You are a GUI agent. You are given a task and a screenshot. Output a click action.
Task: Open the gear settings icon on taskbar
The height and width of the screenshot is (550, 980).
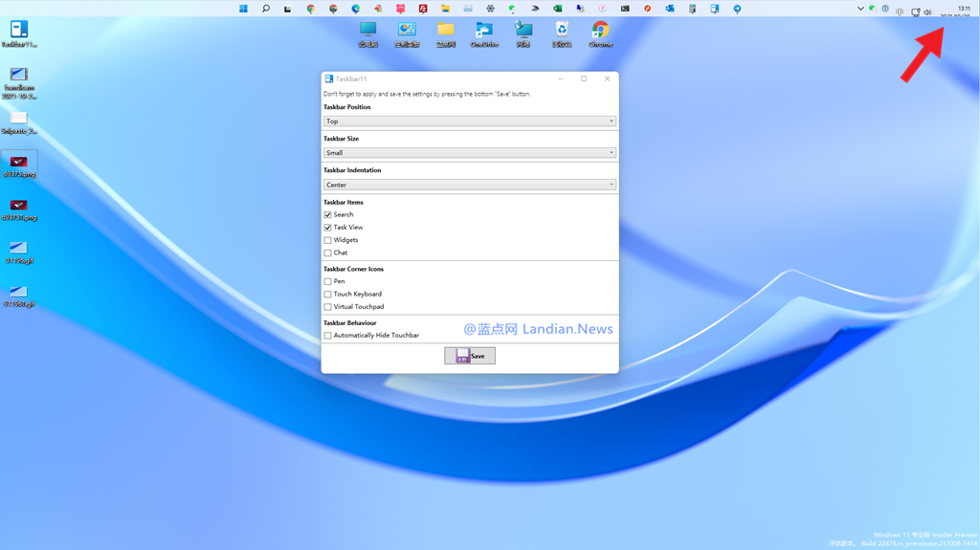[491, 9]
